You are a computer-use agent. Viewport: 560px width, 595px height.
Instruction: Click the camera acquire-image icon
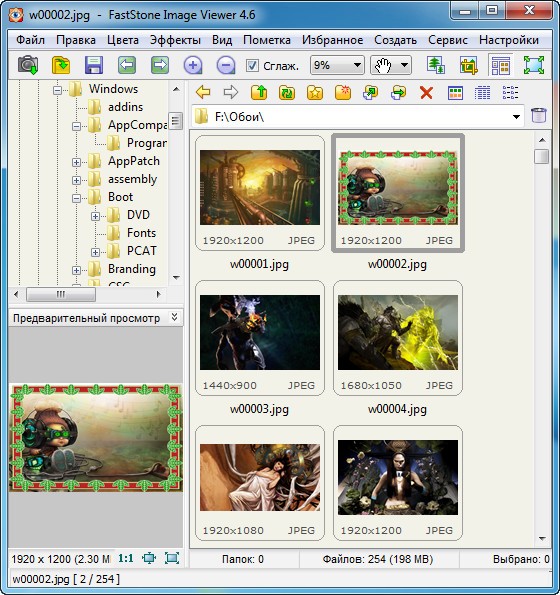(28, 65)
